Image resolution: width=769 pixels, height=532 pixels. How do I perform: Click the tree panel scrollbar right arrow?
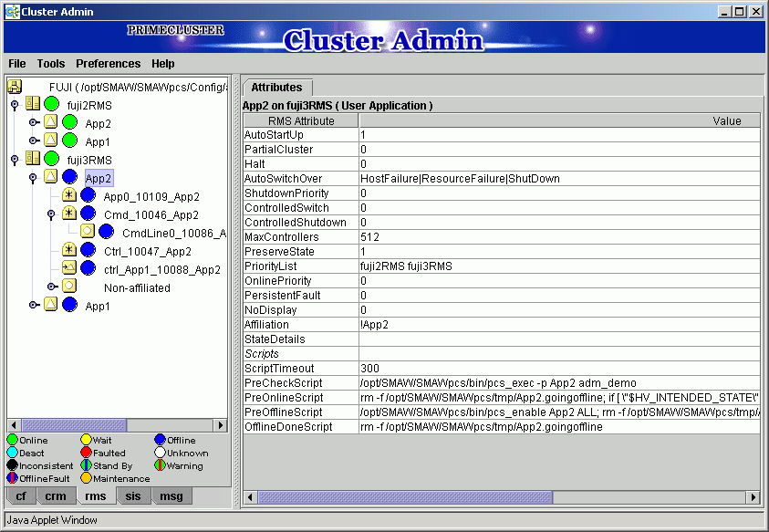(221, 425)
